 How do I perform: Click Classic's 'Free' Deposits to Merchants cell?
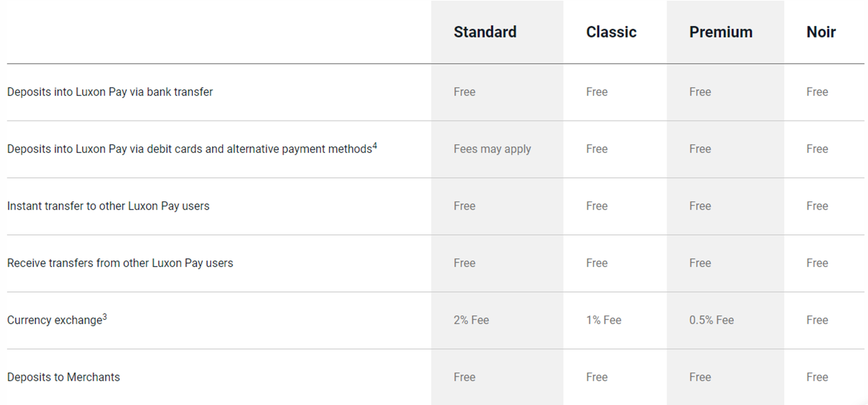(x=597, y=377)
